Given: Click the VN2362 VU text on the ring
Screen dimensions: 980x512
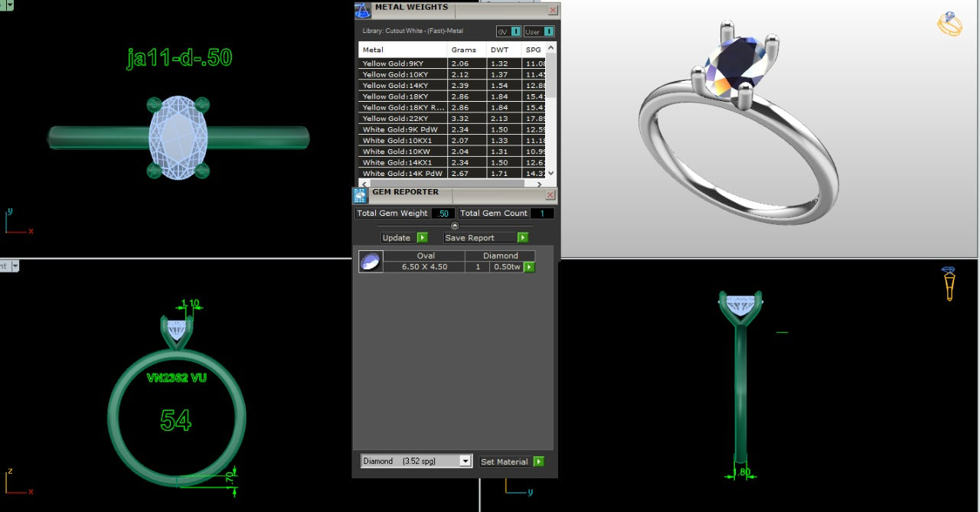Looking at the screenshot, I should 176,377.
